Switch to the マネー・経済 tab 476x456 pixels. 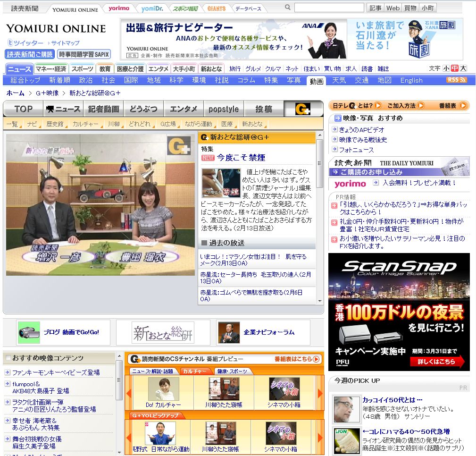click(51, 68)
